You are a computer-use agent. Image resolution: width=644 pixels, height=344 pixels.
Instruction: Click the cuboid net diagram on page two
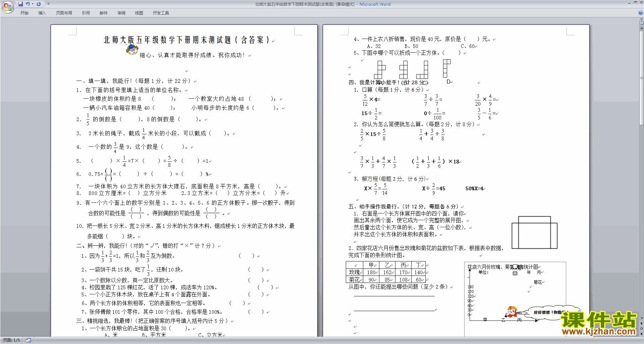pos(534,233)
